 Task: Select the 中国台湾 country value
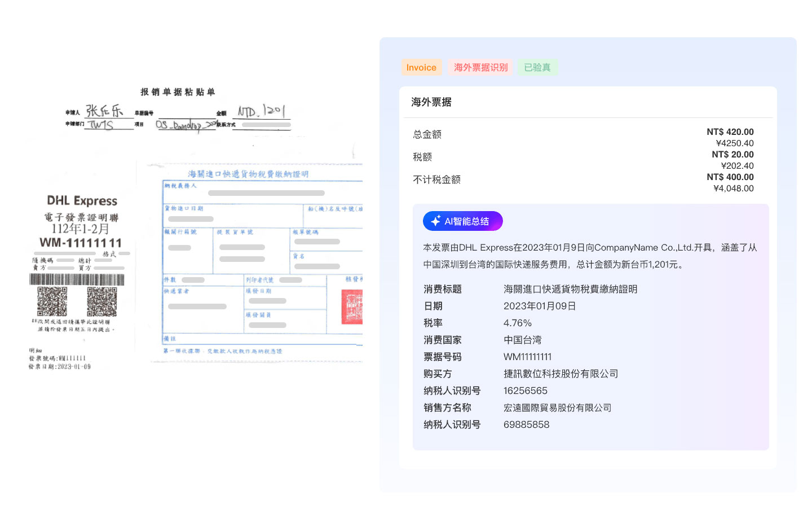522,340
